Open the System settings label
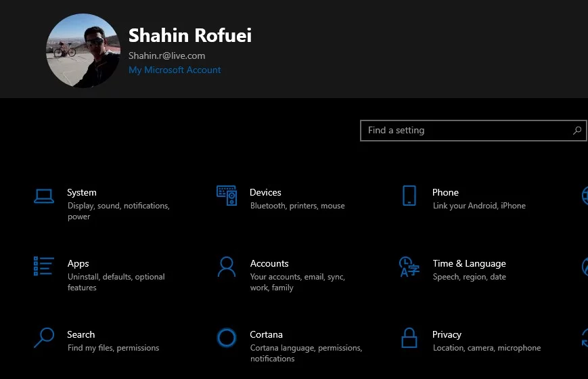Viewport: 588px width, 379px height. pos(82,192)
